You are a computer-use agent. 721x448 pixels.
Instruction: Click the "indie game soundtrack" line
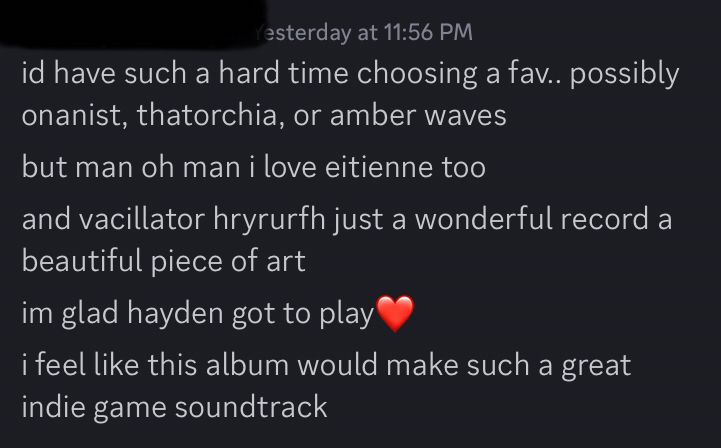(174, 408)
